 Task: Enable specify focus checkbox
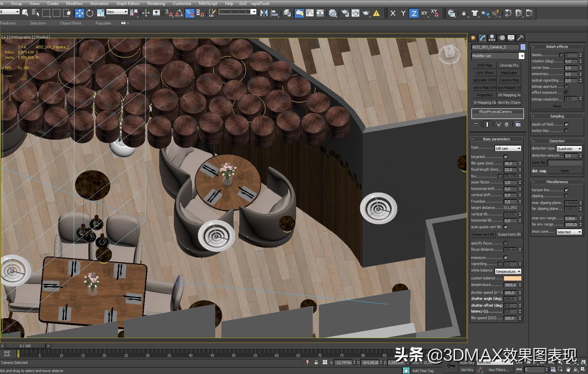505,243
